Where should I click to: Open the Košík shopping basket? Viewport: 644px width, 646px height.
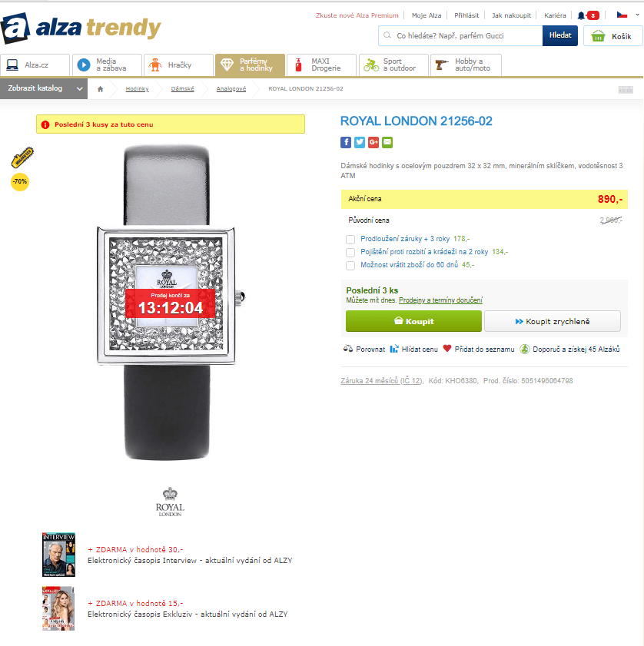pos(612,36)
